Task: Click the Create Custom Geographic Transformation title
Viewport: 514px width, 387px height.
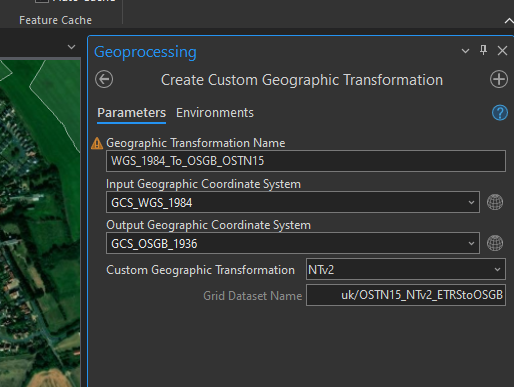Action: 302,80
